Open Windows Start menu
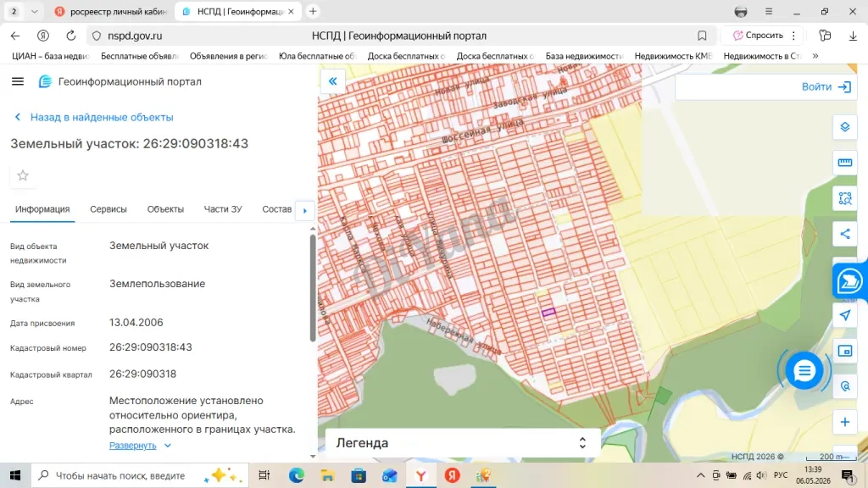The height and width of the screenshot is (488, 868). click(15, 475)
